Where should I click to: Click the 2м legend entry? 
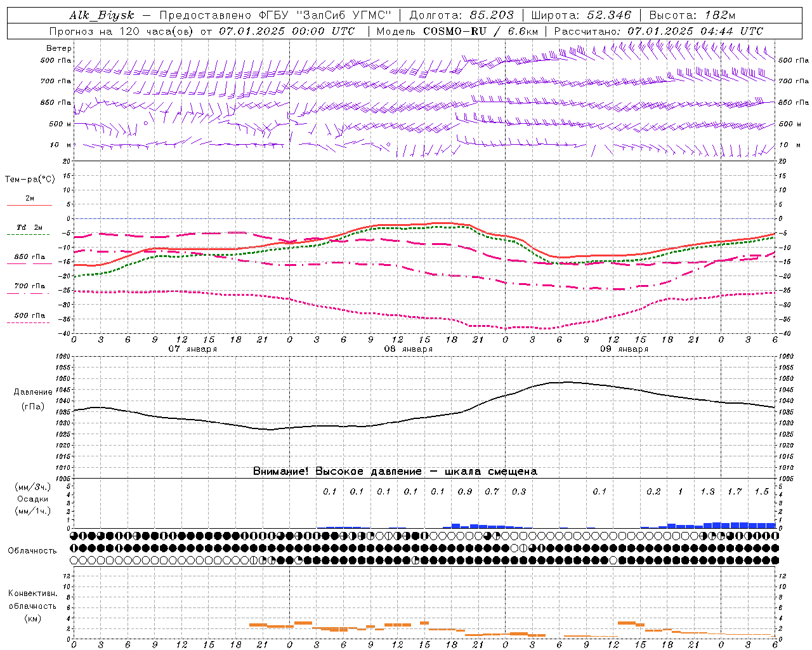pyautogui.click(x=30, y=199)
